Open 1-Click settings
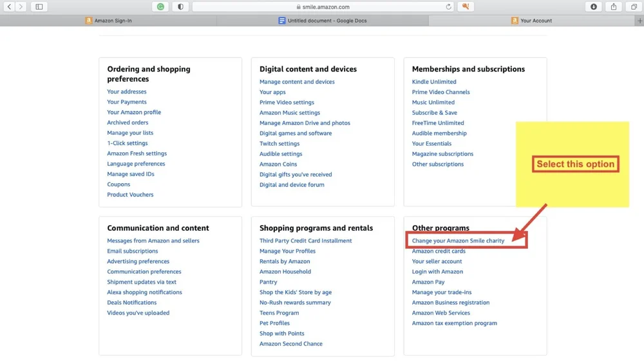The image size is (644, 363). [x=128, y=143]
